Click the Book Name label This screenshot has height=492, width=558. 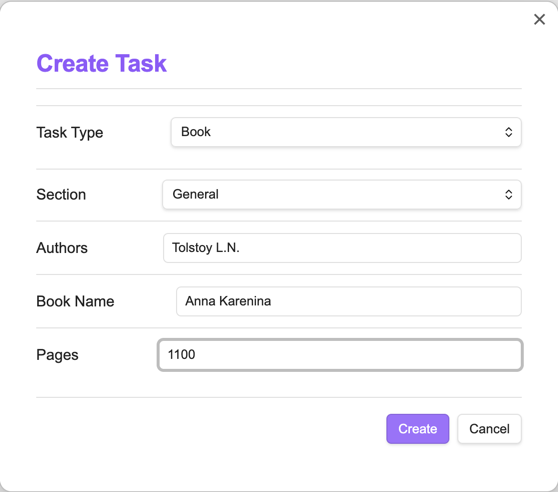click(75, 301)
